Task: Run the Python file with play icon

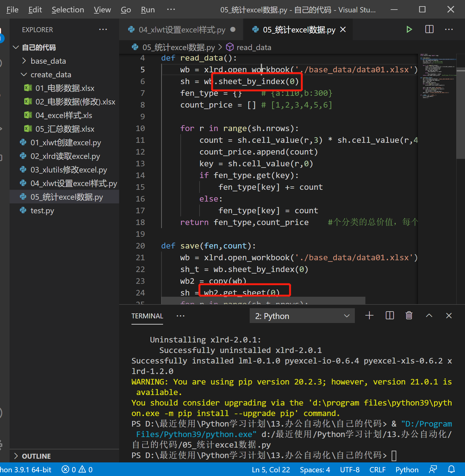Action: (409, 29)
